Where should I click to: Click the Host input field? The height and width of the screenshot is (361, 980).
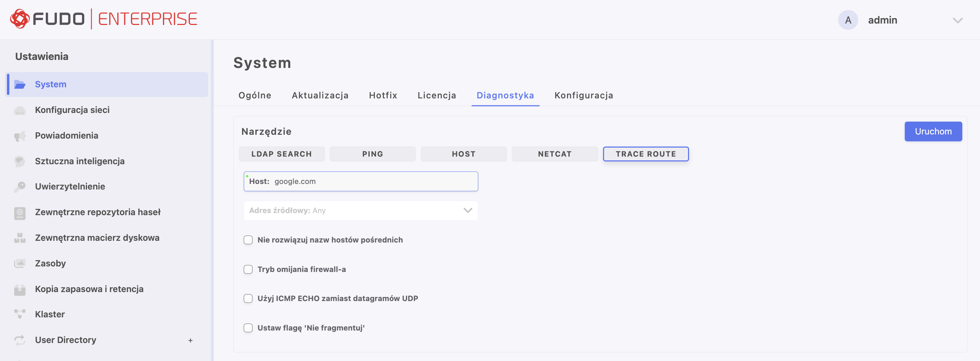coord(361,181)
